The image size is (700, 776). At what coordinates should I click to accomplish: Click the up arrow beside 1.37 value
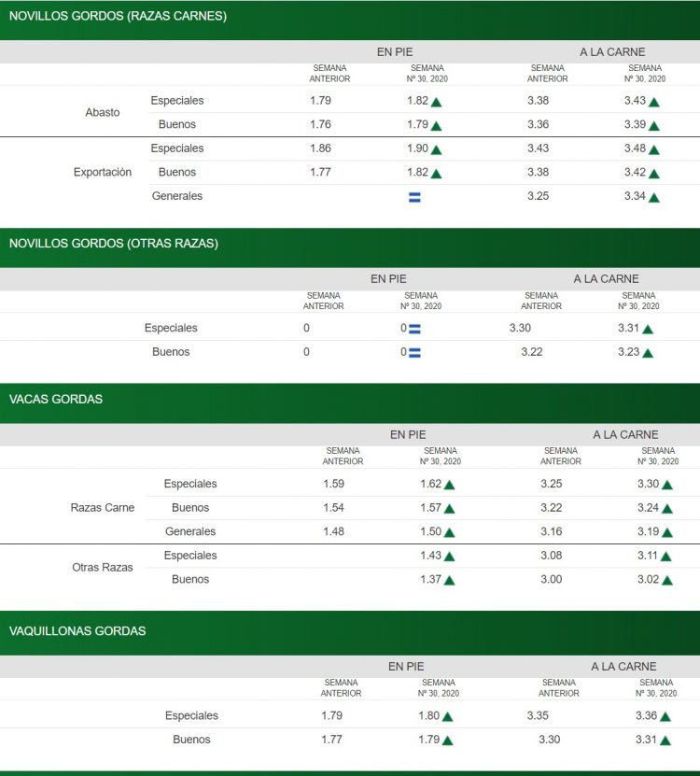(x=449, y=580)
